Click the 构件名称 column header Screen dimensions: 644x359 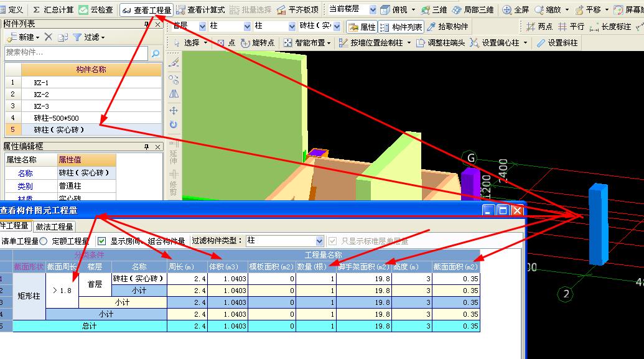pos(91,70)
